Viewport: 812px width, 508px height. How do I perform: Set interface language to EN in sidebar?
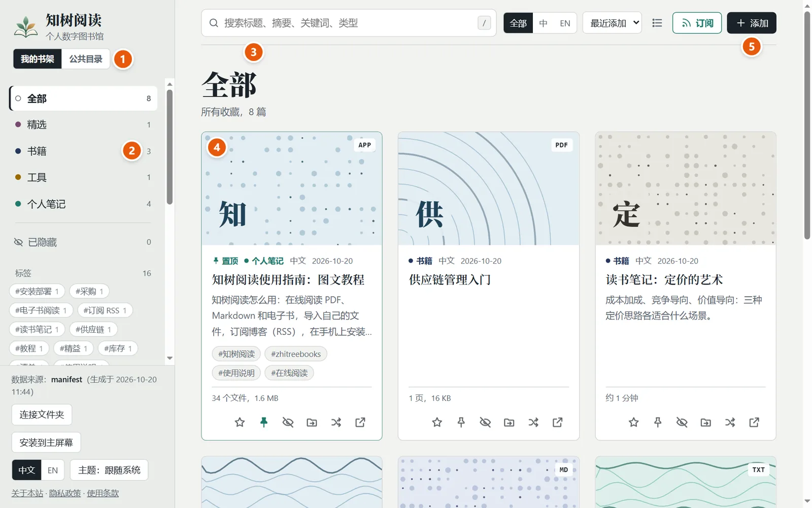53,470
